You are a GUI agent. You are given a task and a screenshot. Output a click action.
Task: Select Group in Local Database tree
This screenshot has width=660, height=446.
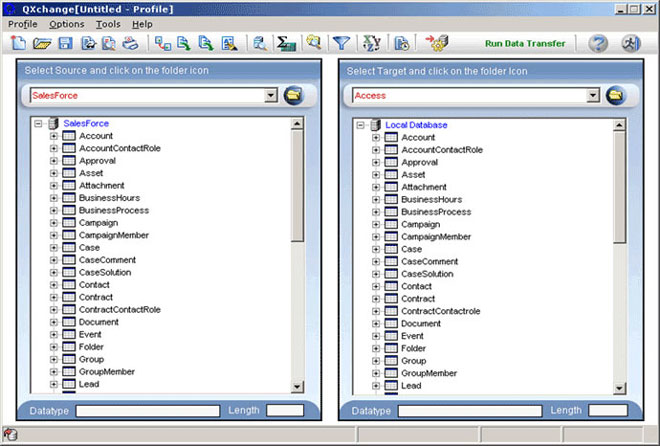pyautogui.click(x=414, y=361)
